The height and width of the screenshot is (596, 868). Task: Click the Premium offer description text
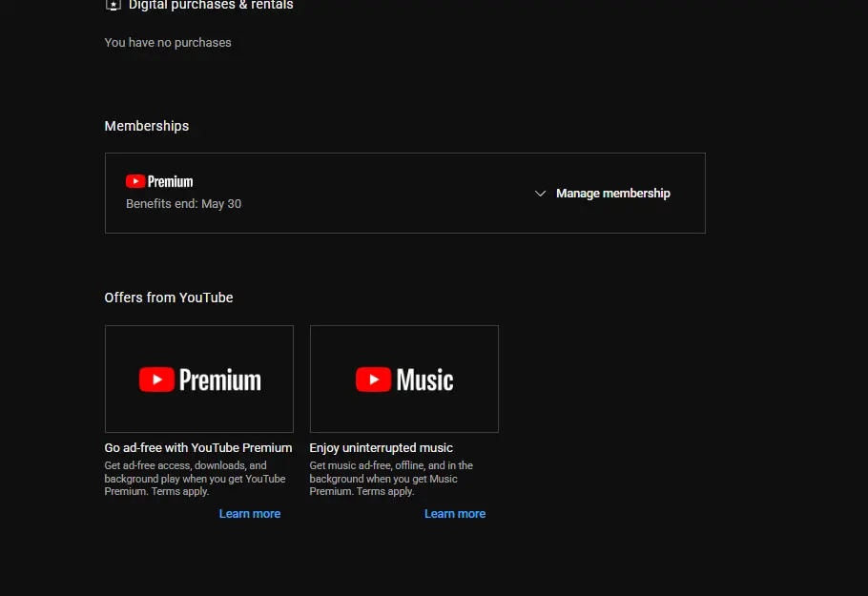pos(195,479)
